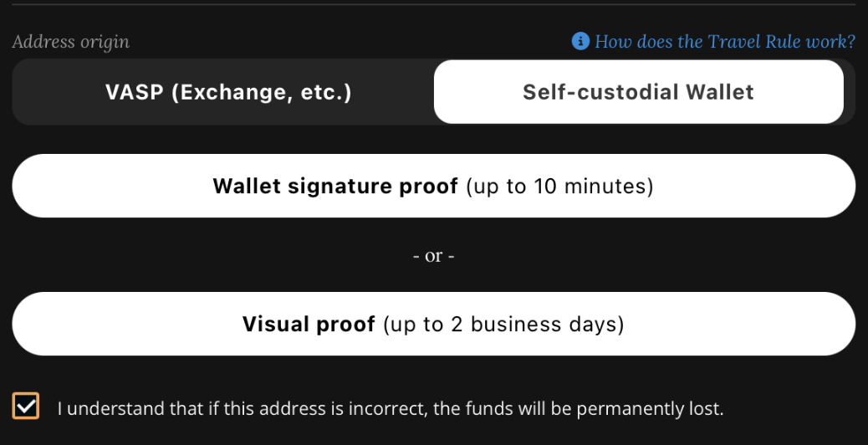Image resolution: width=868 pixels, height=445 pixels.
Task: Switch to the Self-custodial Wallet tab
Action: click(638, 92)
